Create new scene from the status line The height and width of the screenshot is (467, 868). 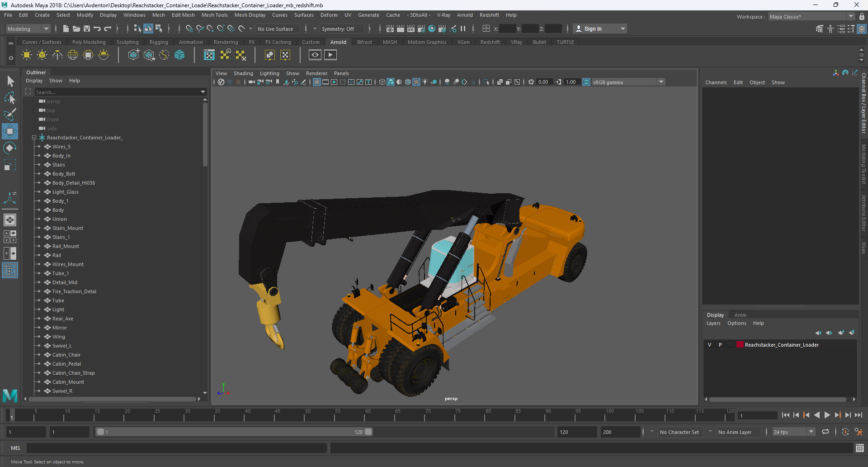(x=66, y=29)
